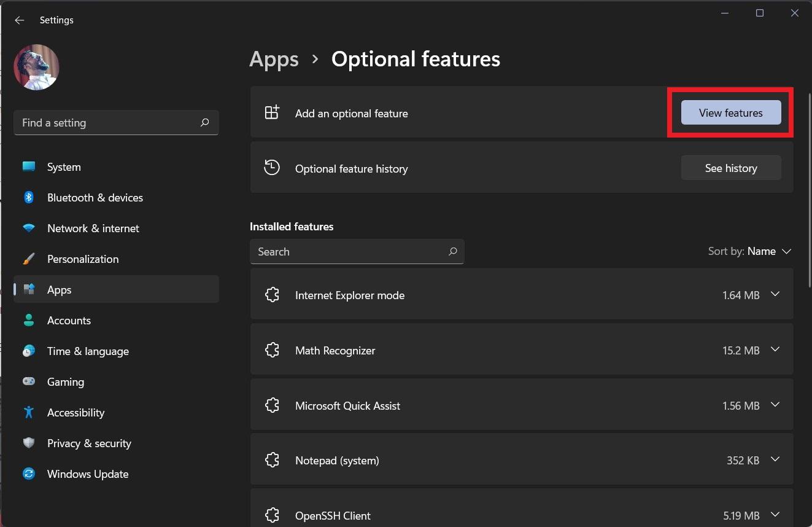This screenshot has width=812, height=527.
Task: Click the Windows Update sync icon
Action: (x=29, y=474)
